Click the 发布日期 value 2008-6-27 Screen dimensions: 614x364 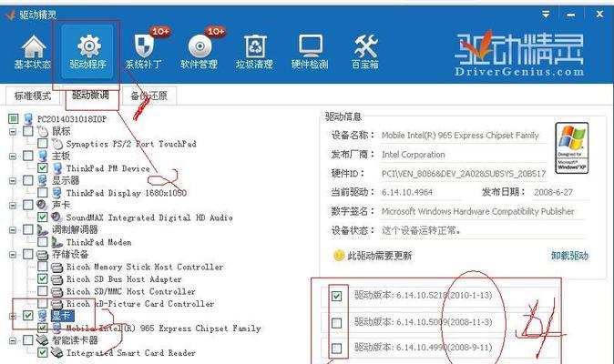pos(553,192)
